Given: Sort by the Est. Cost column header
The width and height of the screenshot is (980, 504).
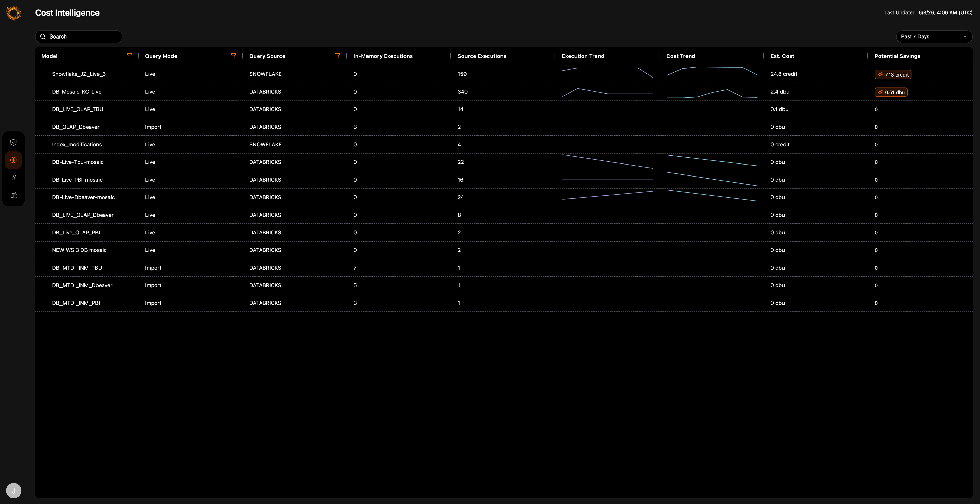Looking at the screenshot, I should 782,56.
